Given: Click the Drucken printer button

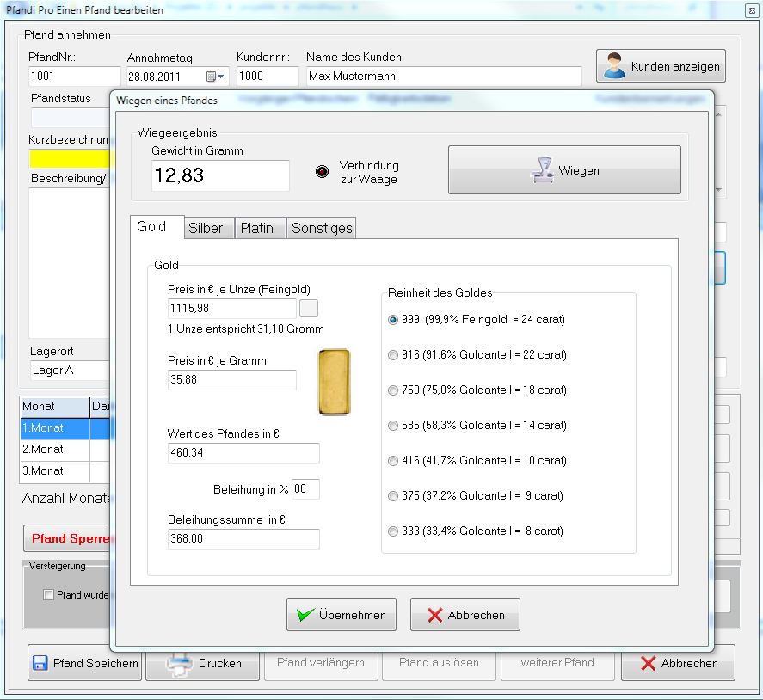Looking at the screenshot, I should pos(203,663).
